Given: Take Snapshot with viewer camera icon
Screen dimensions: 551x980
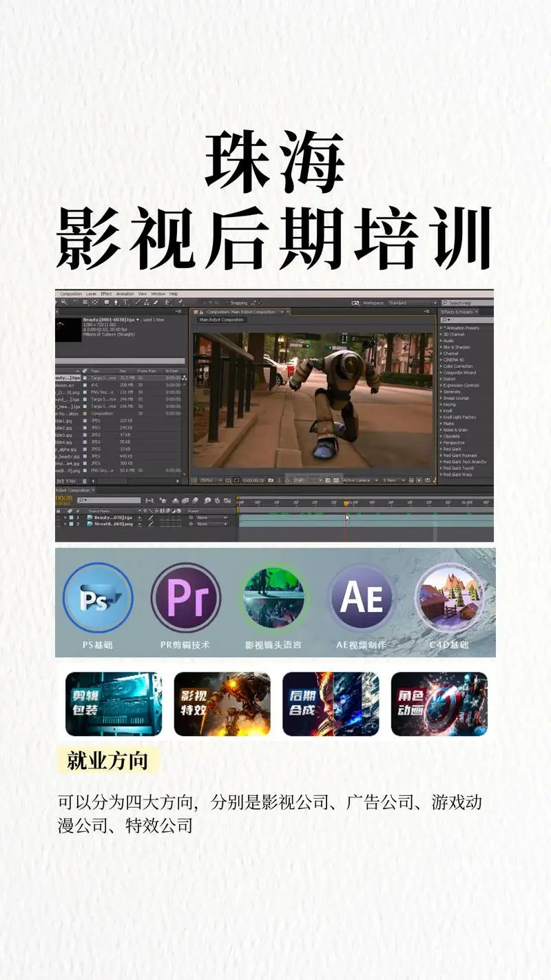Looking at the screenshot, I should tap(271, 480).
